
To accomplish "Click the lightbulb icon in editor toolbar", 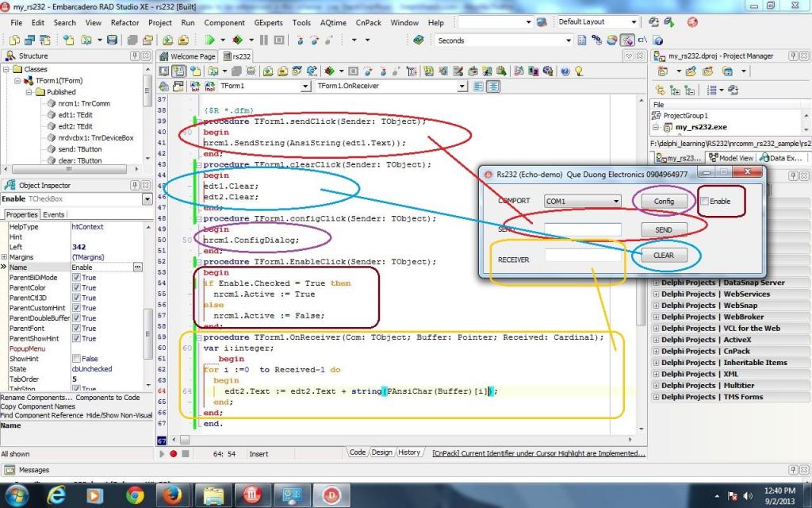I will point(579,71).
